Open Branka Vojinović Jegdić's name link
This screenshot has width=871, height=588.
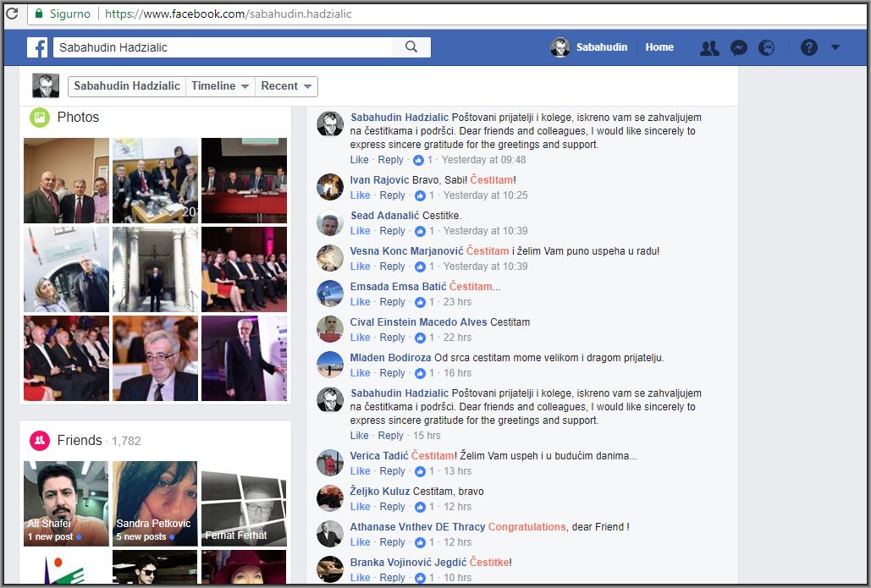(x=408, y=563)
